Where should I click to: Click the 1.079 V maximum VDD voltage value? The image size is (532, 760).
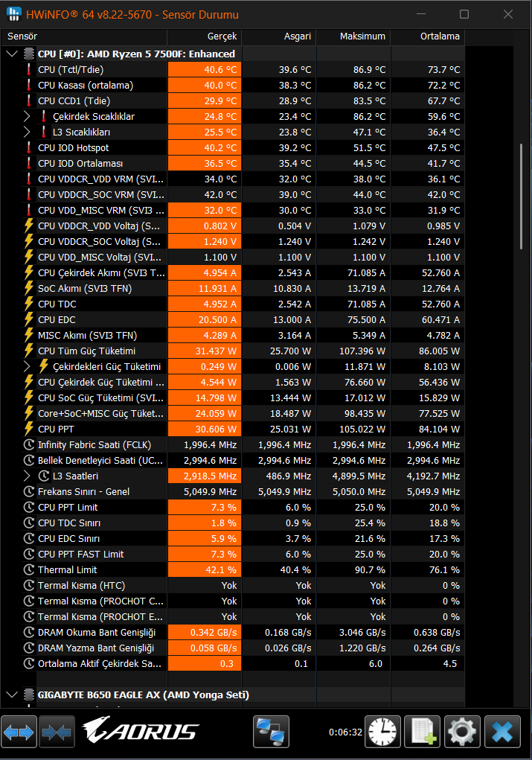pos(369,226)
